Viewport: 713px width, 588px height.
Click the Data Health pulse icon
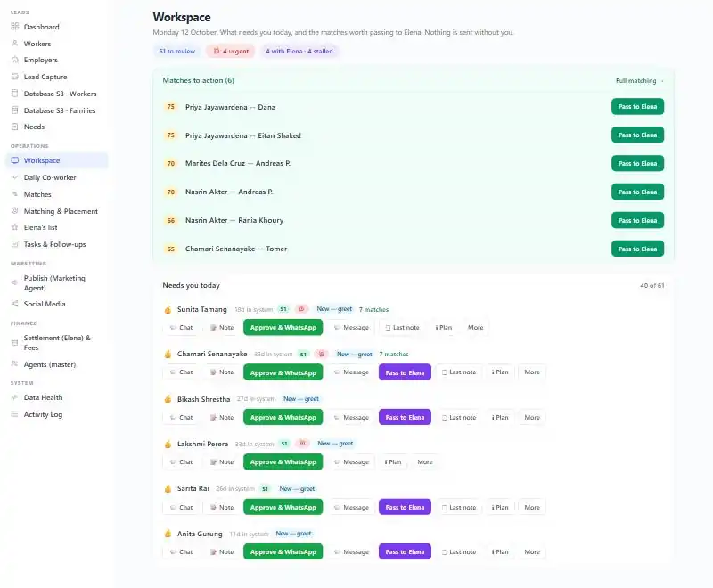coord(15,397)
